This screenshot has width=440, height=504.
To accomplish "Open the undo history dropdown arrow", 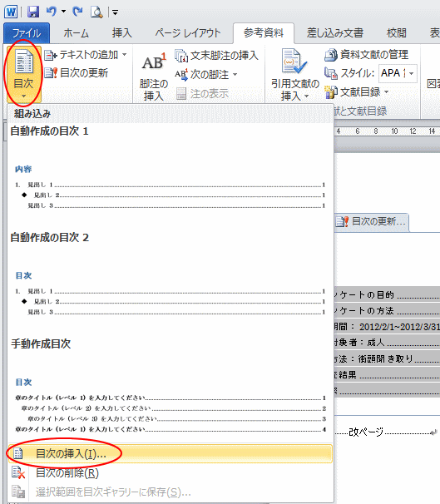I will [x=64, y=12].
